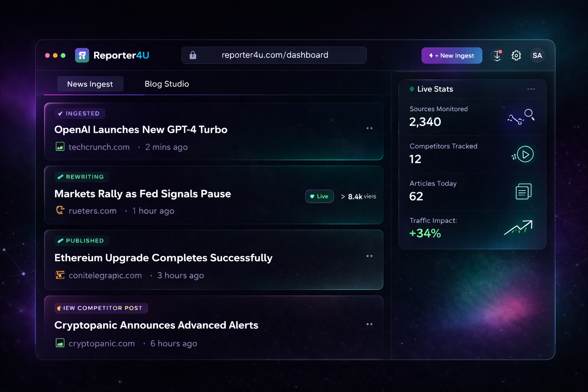Image resolution: width=588 pixels, height=392 pixels.
Task: Click the image thumbnail icon beside techcrunch.com
Action: pyautogui.click(x=60, y=147)
